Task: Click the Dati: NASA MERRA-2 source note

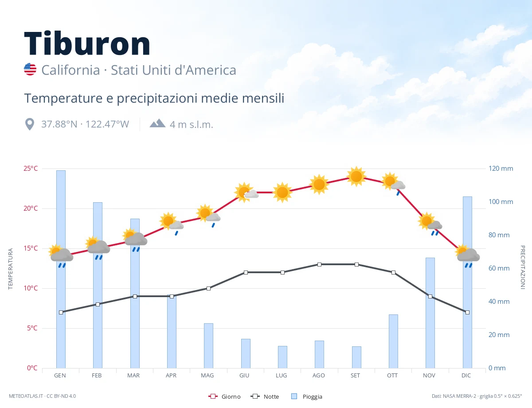Action: 477,396
